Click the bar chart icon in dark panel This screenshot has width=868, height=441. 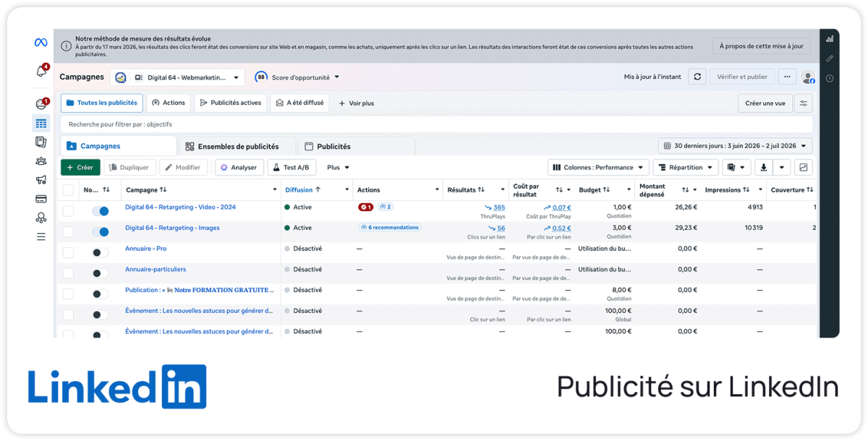[830, 39]
